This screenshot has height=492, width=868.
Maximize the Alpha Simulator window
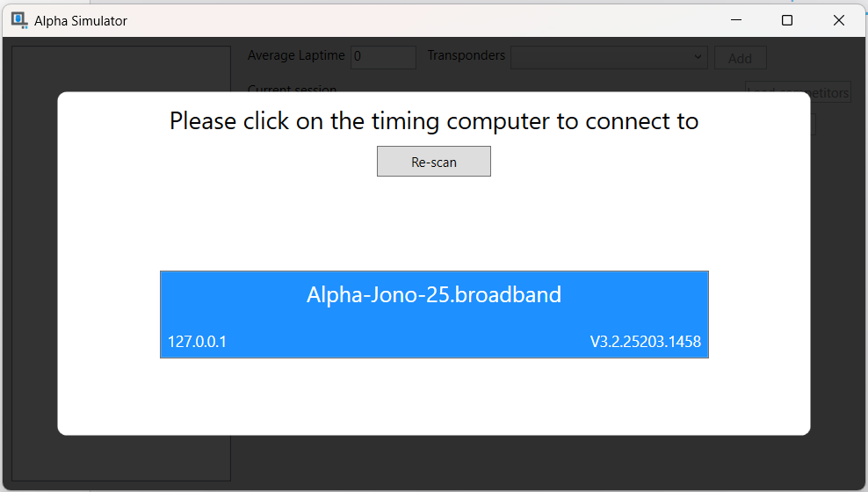pos(786,20)
